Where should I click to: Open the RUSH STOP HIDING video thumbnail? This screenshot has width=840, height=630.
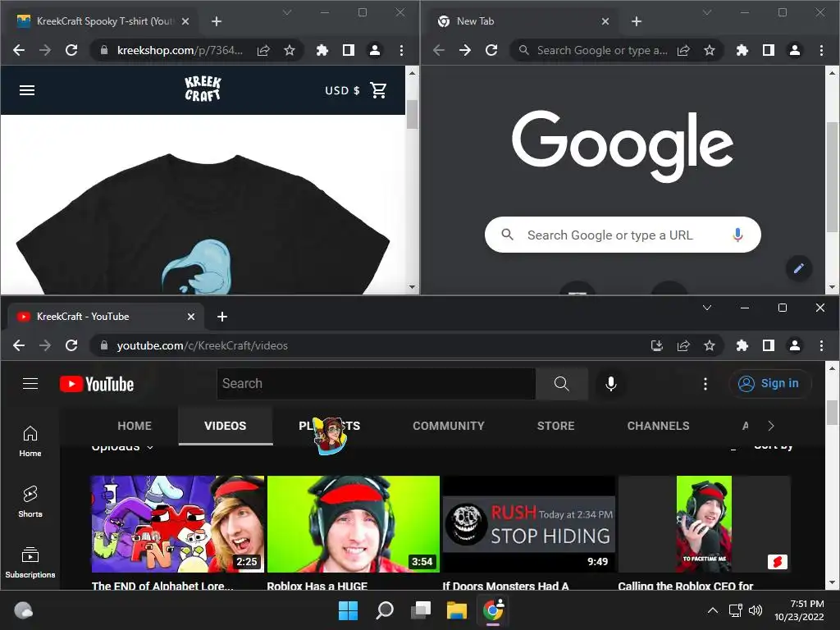pos(529,524)
